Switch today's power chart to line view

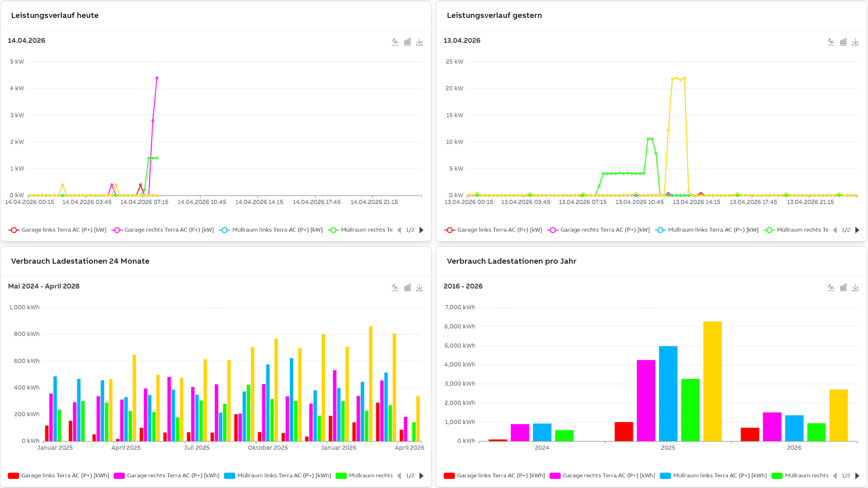[395, 42]
